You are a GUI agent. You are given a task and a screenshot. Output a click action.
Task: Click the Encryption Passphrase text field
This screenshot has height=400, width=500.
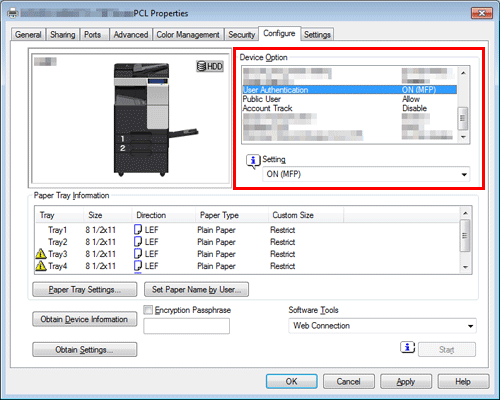(186, 326)
